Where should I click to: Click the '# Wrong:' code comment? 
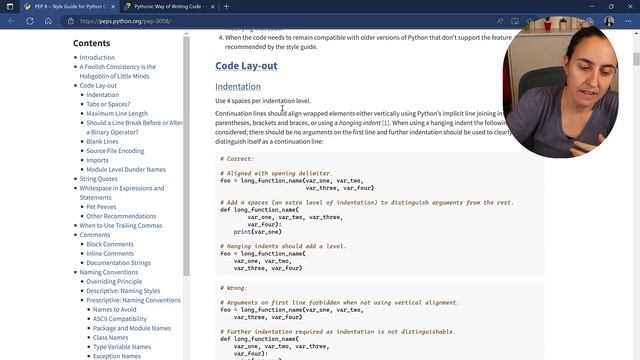233,288
